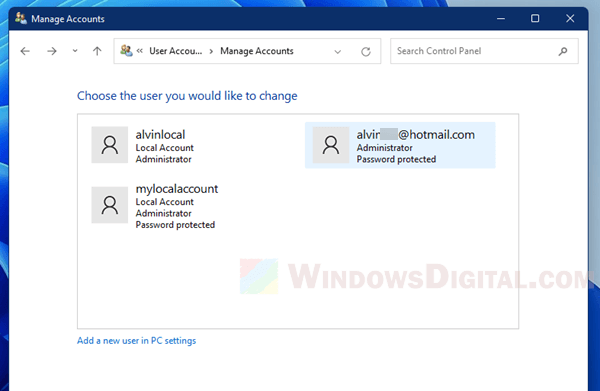Maximize the Manage Accounts window

[535, 18]
